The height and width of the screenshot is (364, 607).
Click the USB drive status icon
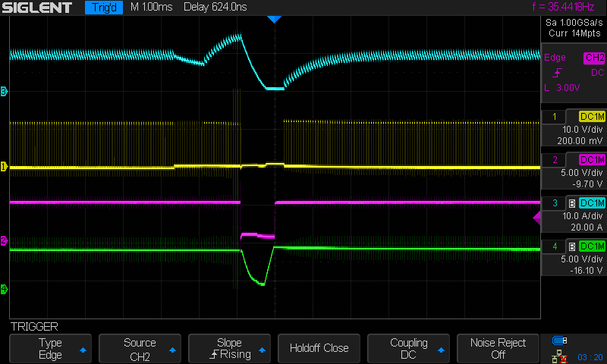(559, 340)
